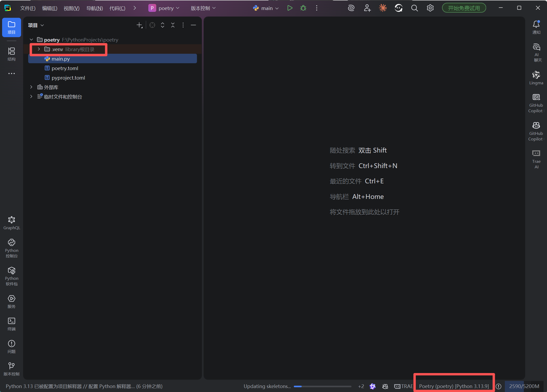Toggle Notifications panel bell icon
The width and height of the screenshot is (547, 392).
(x=536, y=27)
